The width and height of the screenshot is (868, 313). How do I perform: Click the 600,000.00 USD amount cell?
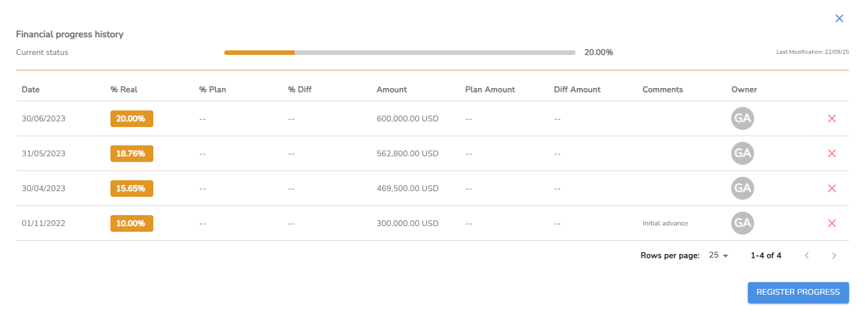407,118
